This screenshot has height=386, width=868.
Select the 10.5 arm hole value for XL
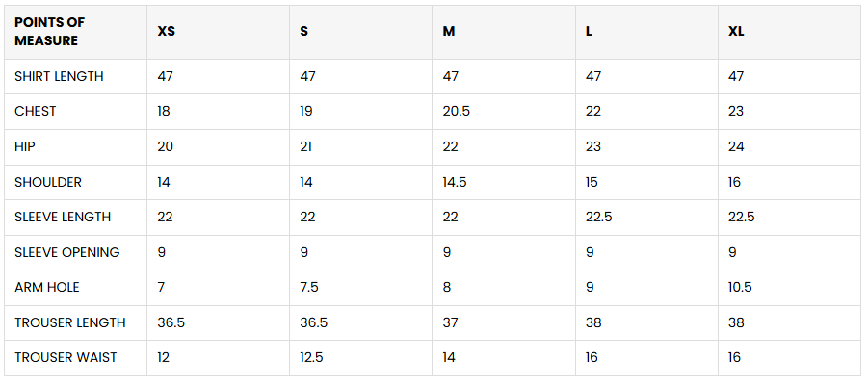[x=742, y=287]
